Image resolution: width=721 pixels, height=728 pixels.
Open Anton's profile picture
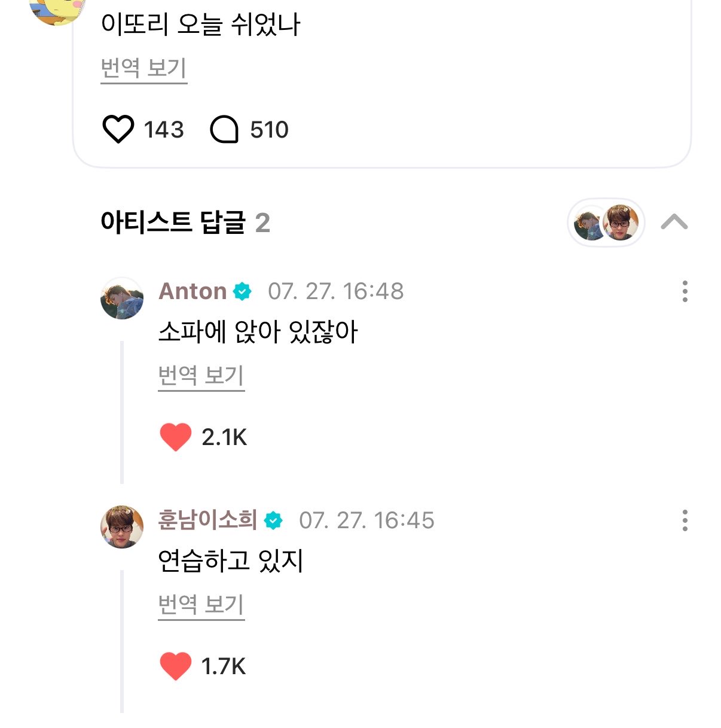click(122, 298)
